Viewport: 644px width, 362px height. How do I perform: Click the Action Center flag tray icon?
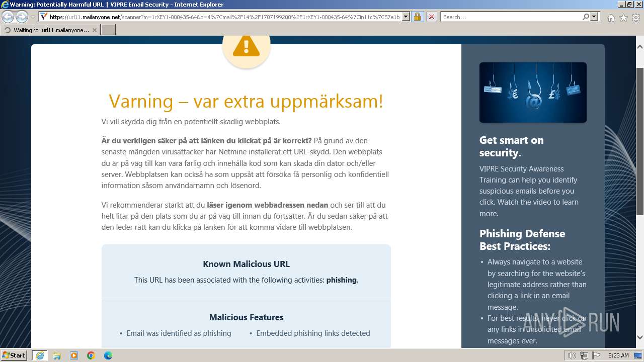596,355
